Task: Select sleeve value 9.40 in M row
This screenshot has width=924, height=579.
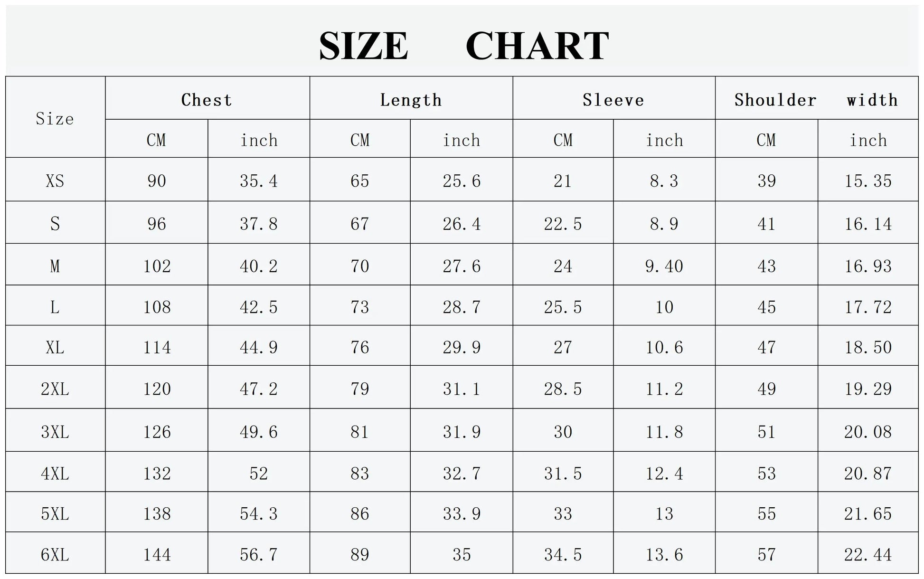Action: [x=664, y=266]
